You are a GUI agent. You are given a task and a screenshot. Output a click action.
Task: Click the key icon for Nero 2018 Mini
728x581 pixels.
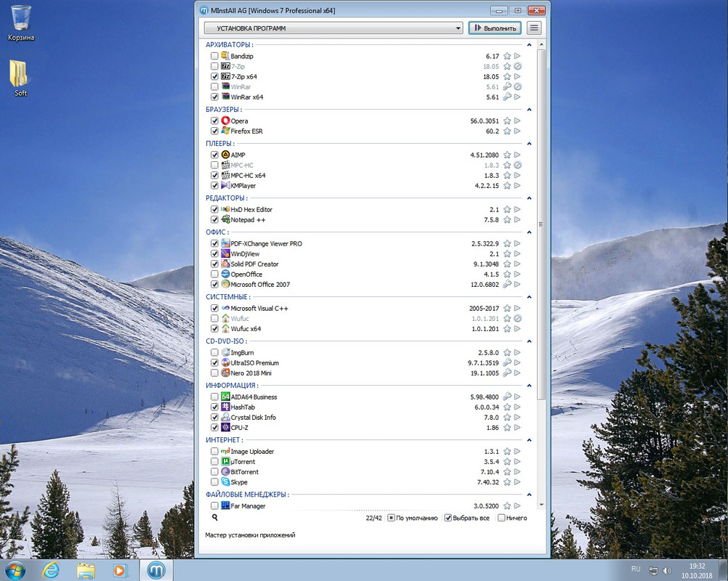pos(507,373)
